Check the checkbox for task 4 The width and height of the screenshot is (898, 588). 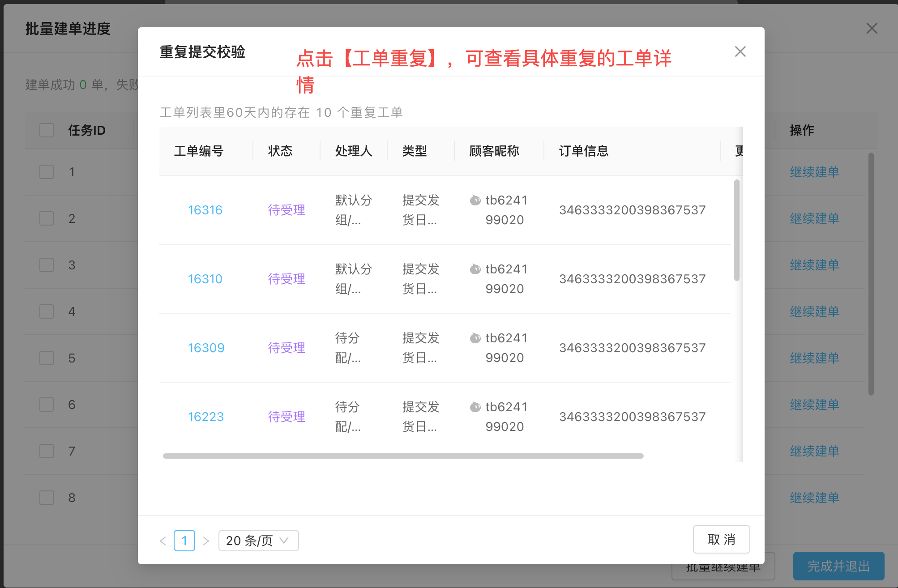coord(47,311)
